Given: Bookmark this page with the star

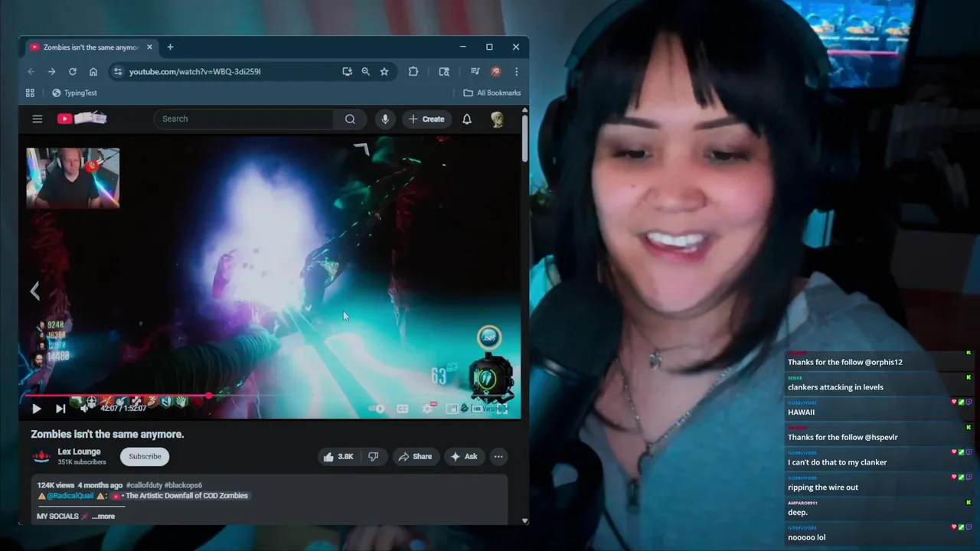Looking at the screenshot, I should coord(384,71).
